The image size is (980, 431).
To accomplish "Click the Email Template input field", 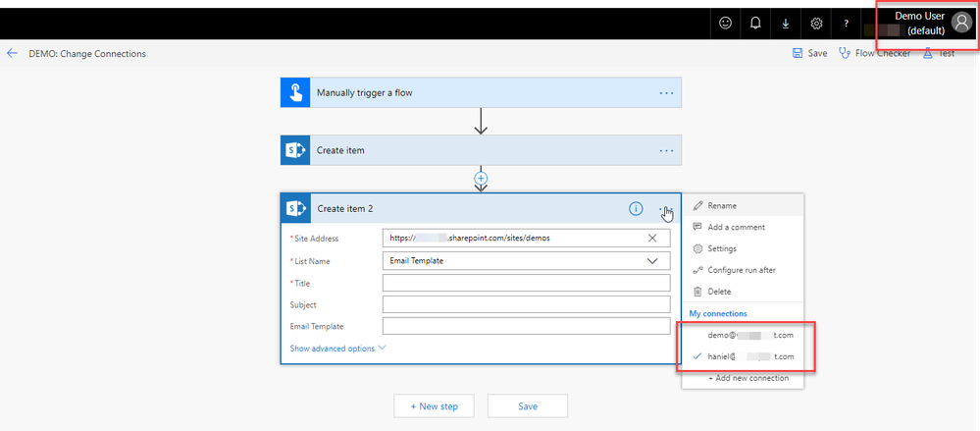I will point(526,326).
